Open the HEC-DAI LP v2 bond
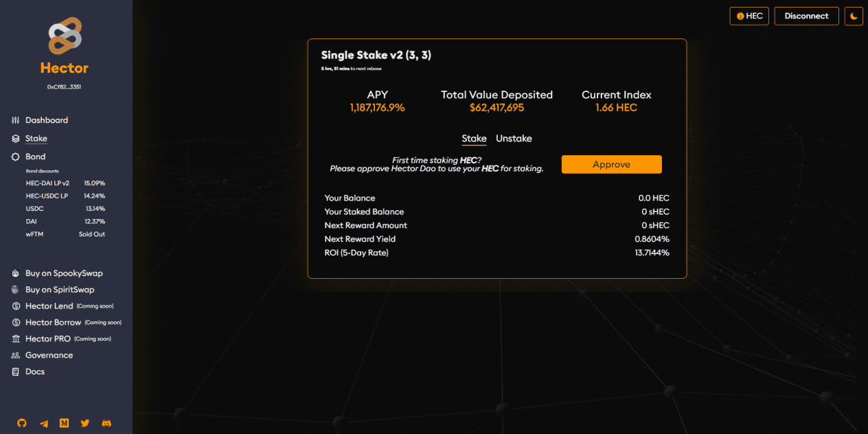868x434 pixels. click(x=65, y=183)
